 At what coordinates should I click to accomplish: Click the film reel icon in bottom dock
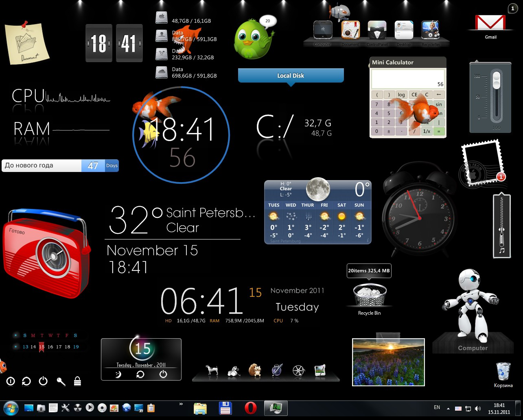(299, 370)
